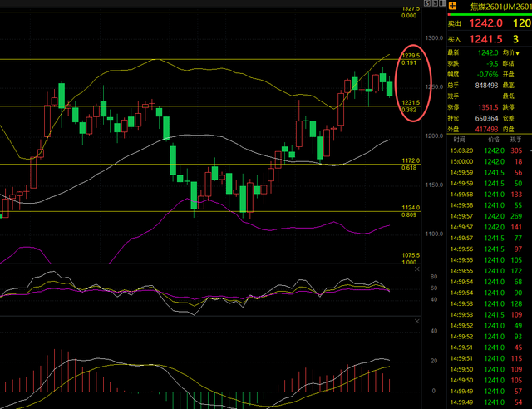Viewport: 532px width, 409px height.
Task: Click the 总手 value 848493
Action: pos(486,85)
